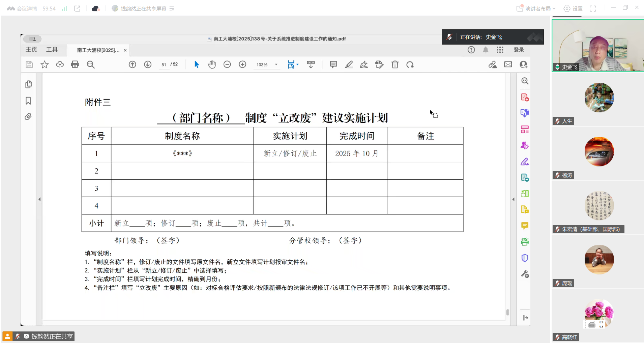Viewport: 644px width, 343px height.
Task: Open the help question mark icon
Action: point(471,50)
